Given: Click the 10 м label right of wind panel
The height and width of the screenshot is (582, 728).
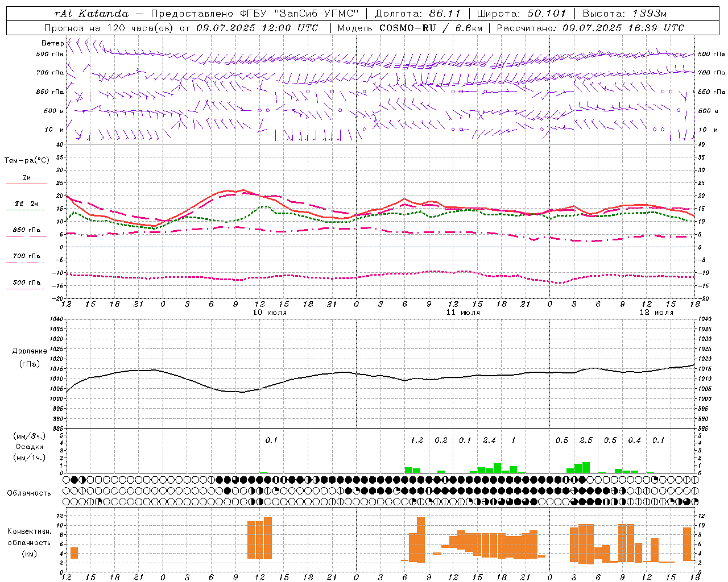Looking at the screenshot, I should 708,130.
